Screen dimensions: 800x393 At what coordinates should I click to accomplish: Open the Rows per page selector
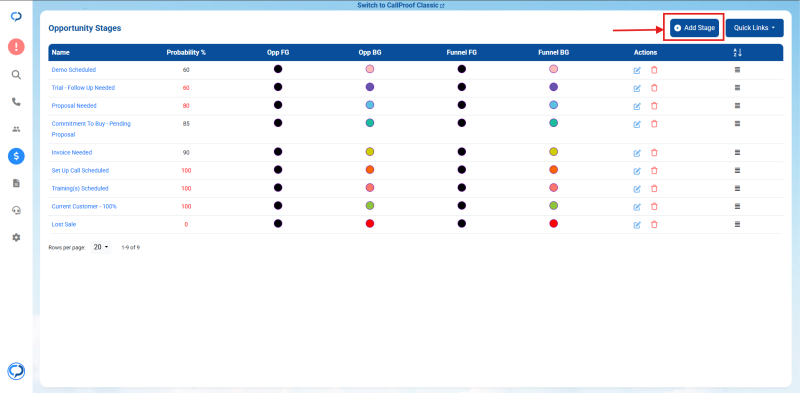pyautogui.click(x=101, y=247)
